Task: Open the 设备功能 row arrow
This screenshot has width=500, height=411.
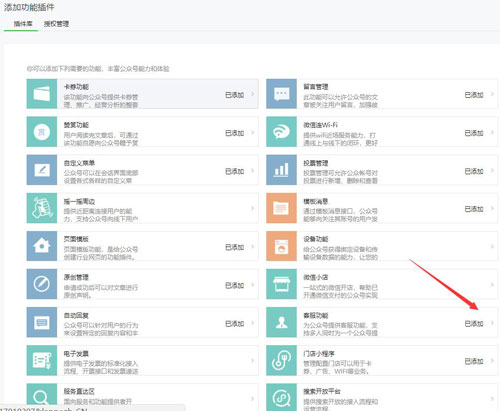Action: pyautogui.click(x=492, y=246)
